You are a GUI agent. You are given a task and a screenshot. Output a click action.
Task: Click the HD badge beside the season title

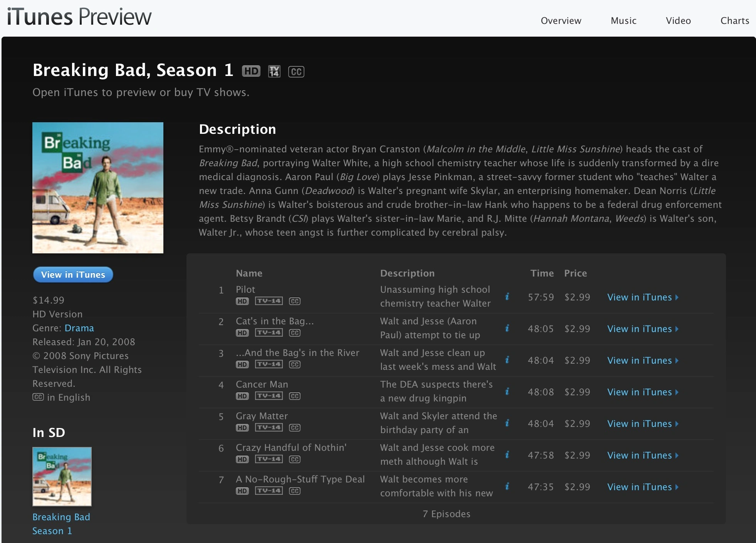tap(251, 71)
